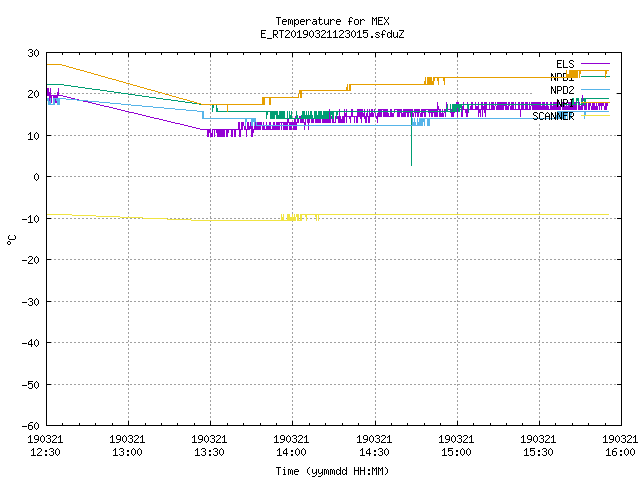
Task: Click the x-axis tick label 190321 13:30
Action: click(209, 446)
